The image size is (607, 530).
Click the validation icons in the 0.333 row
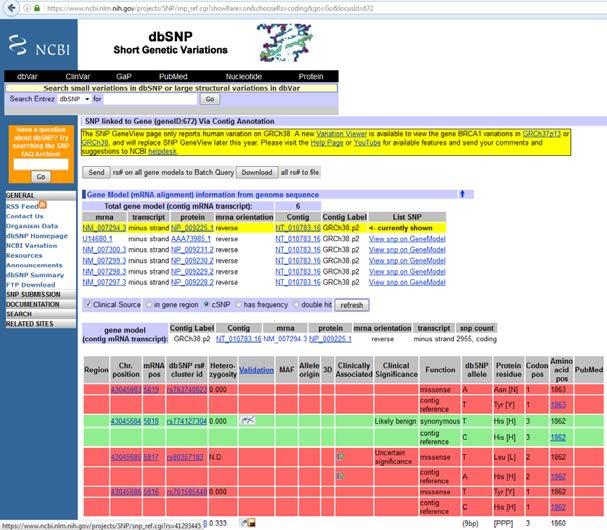[248, 523]
